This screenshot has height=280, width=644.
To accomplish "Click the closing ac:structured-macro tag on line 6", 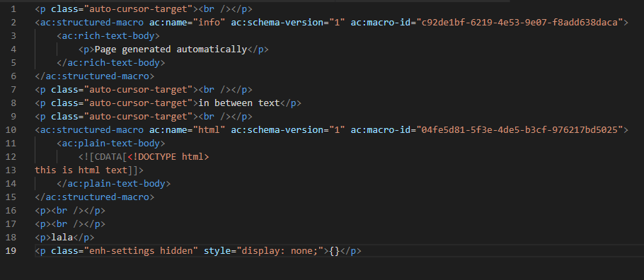I will point(95,76).
